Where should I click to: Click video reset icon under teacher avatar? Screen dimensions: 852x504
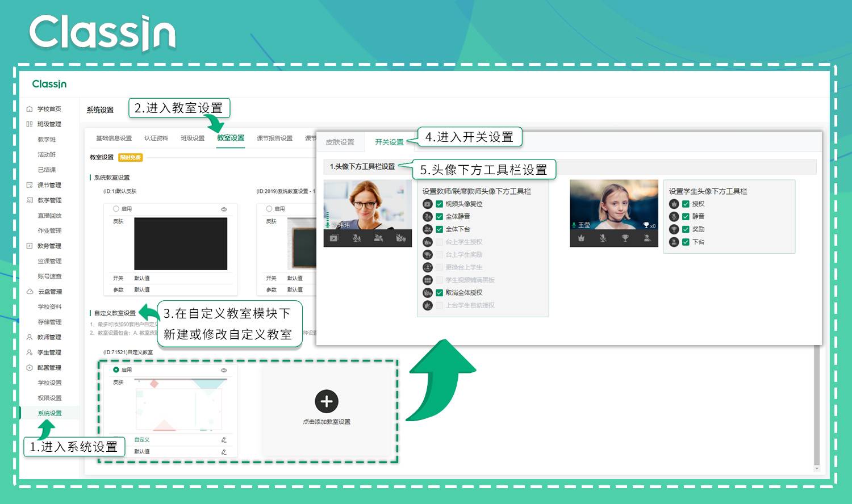(x=335, y=238)
